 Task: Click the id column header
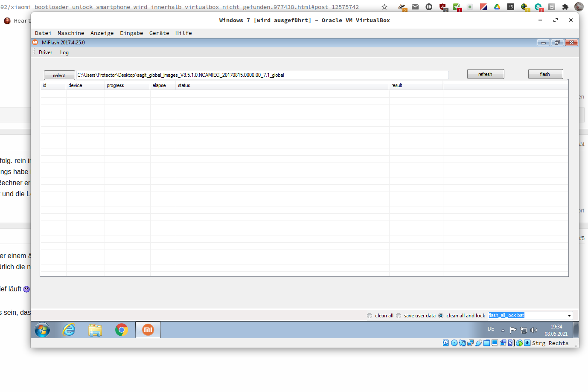pos(53,85)
